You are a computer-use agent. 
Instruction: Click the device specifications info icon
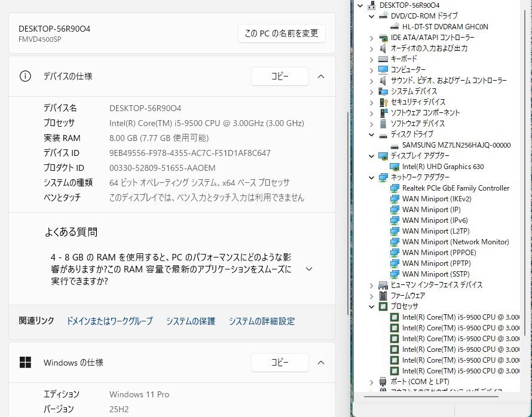pyautogui.click(x=25, y=76)
